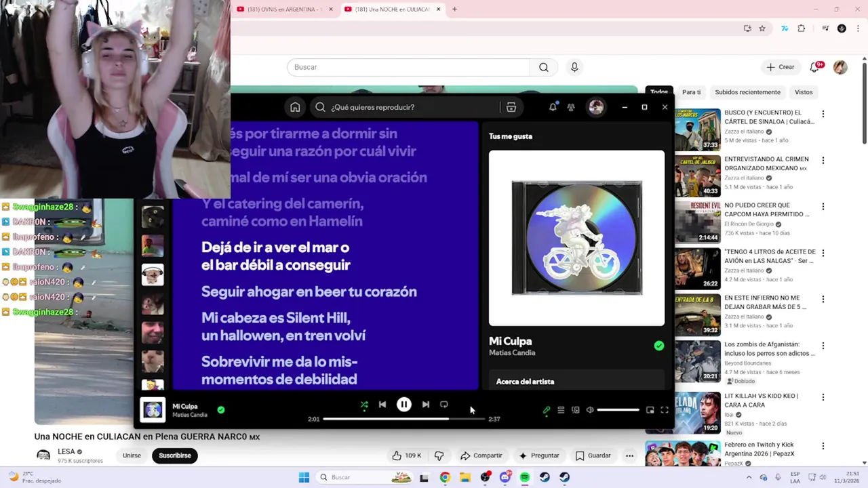Toggle the green saved checkmark under the album art

pos(659,346)
